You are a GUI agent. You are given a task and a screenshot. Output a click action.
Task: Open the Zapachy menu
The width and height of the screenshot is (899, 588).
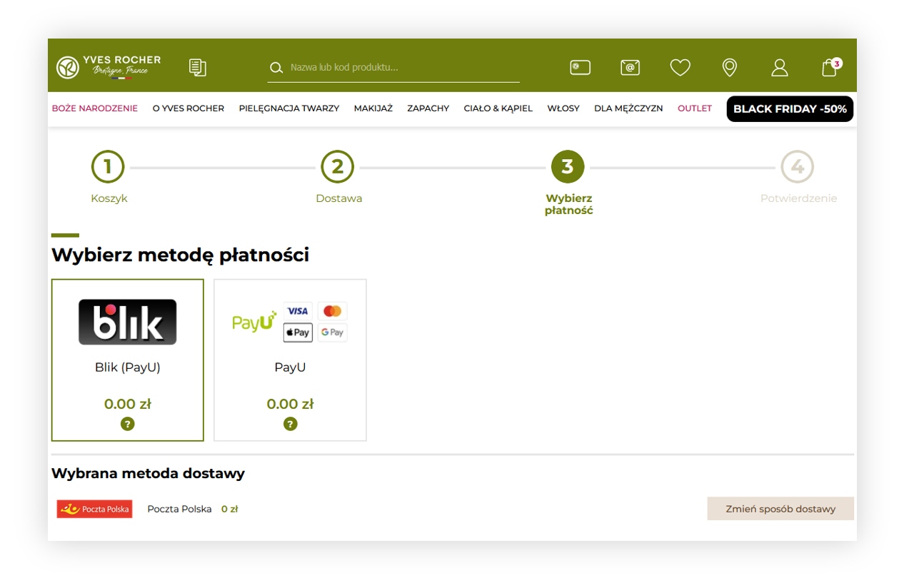click(428, 108)
